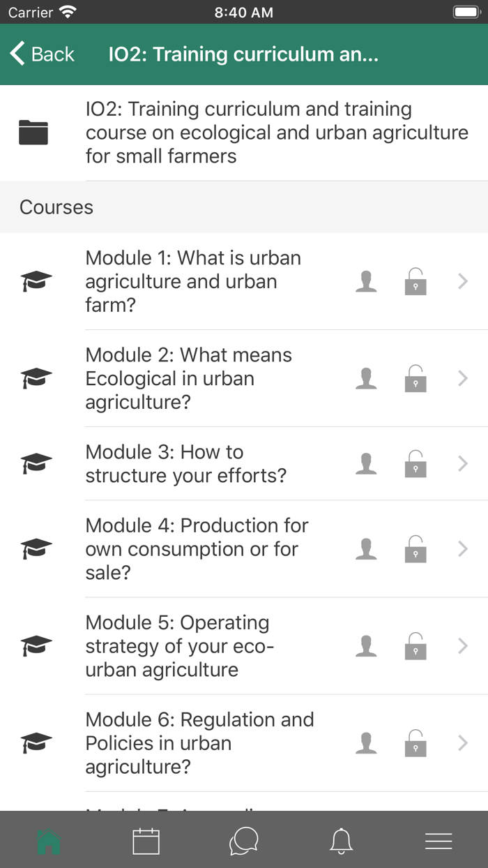
Task: Click the lock icon on Module 1
Action: 415,281
